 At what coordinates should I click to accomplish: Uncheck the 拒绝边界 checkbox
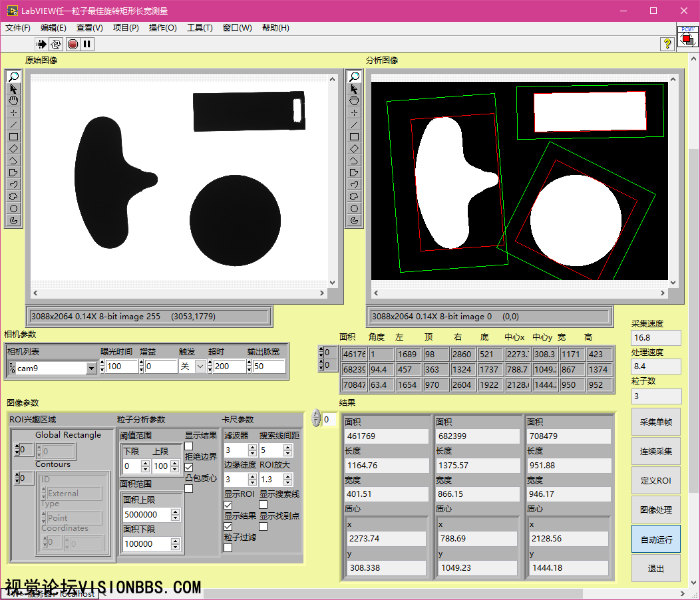point(189,468)
